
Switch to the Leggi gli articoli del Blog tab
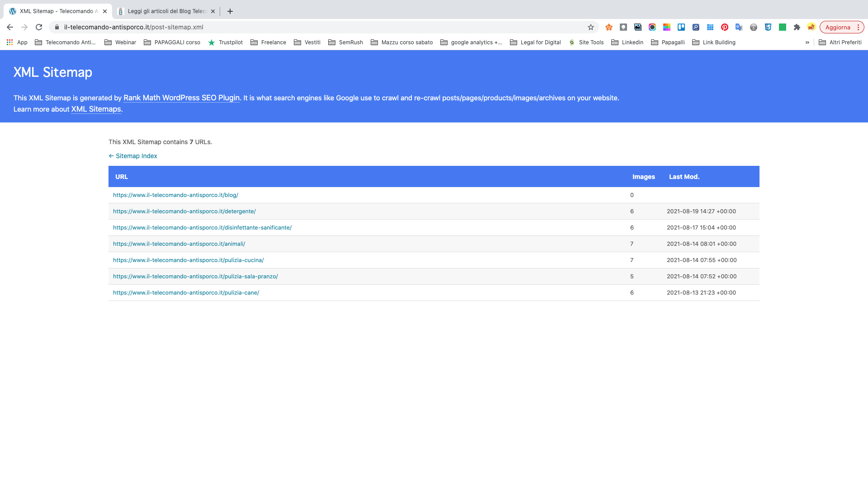pos(166,11)
